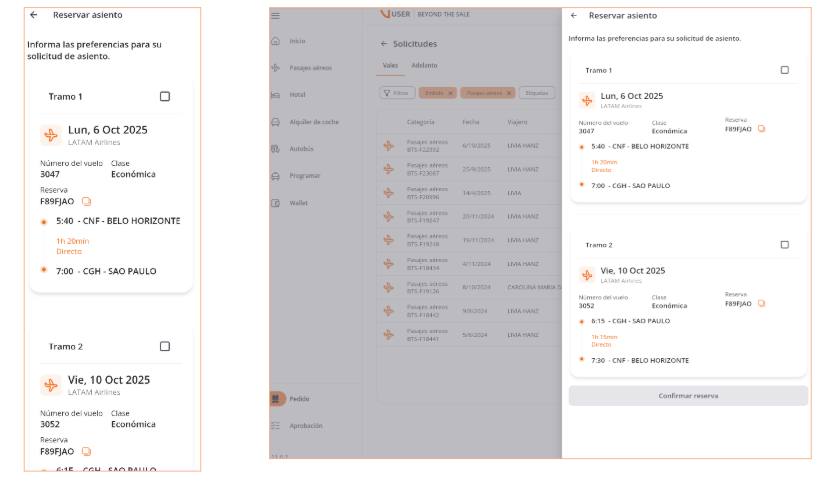The height and width of the screenshot is (484, 835).
Task: Copy reservation code in desktop Tramo 2 card
Action: 761,303
